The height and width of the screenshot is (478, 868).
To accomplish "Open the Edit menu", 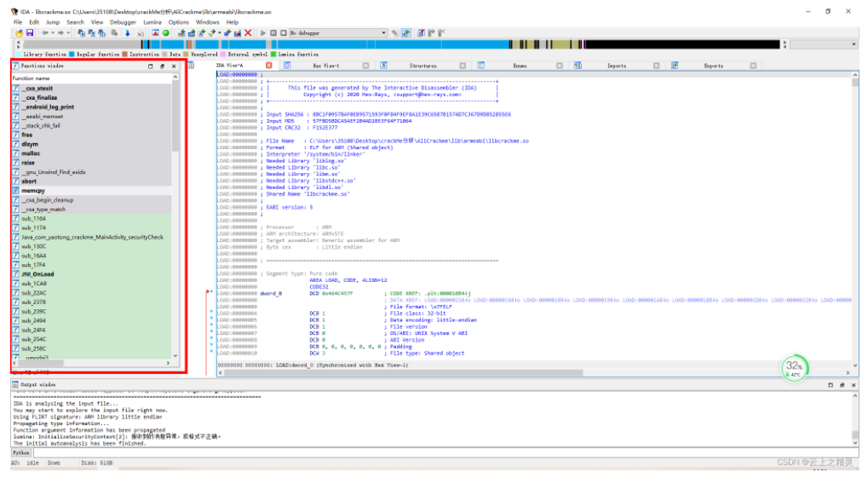I will [x=34, y=22].
